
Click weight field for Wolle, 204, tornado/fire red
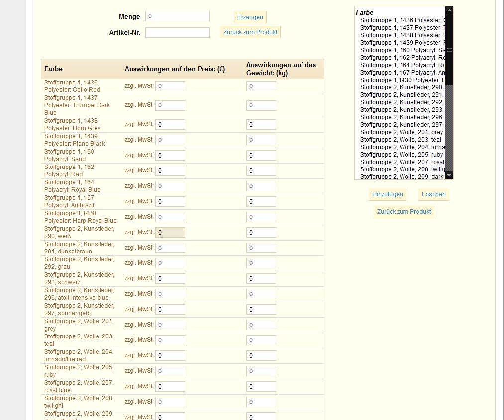pos(261,356)
